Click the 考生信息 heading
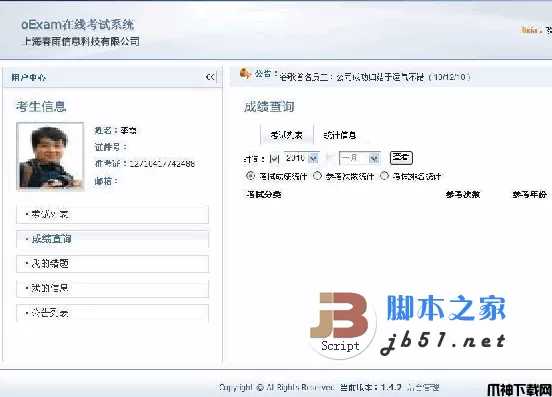552x397 pixels. [x=41, y=106]
